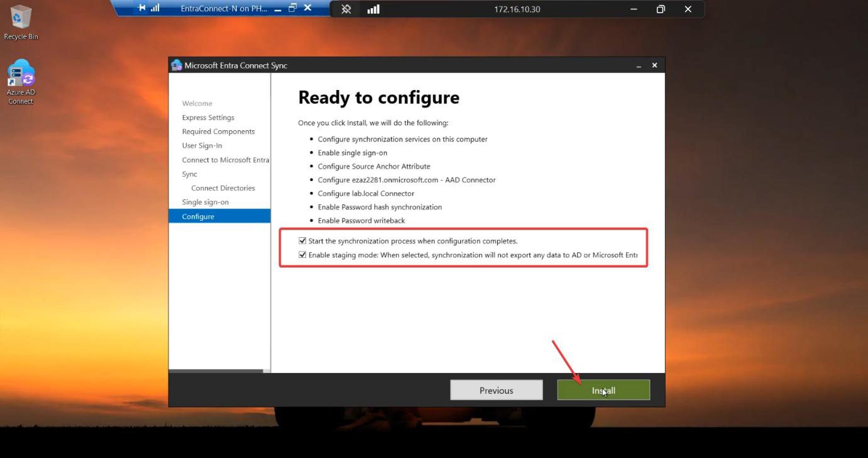Click the Microsoft Entra Connect Sync title icon

177,65
